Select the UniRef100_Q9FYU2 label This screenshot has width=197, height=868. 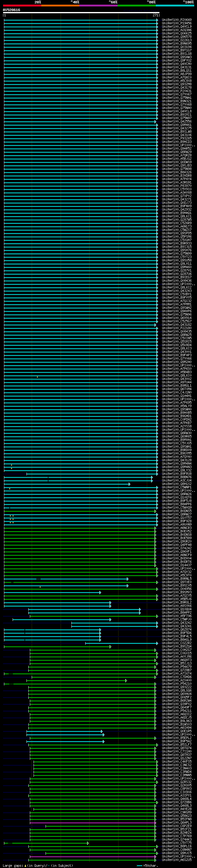pyautogui.click(x=177, y=61)
